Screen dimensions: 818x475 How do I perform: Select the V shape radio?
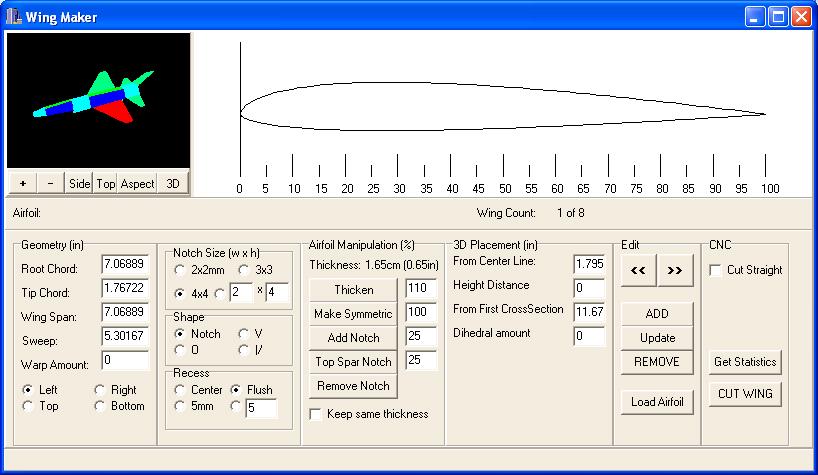244,334
